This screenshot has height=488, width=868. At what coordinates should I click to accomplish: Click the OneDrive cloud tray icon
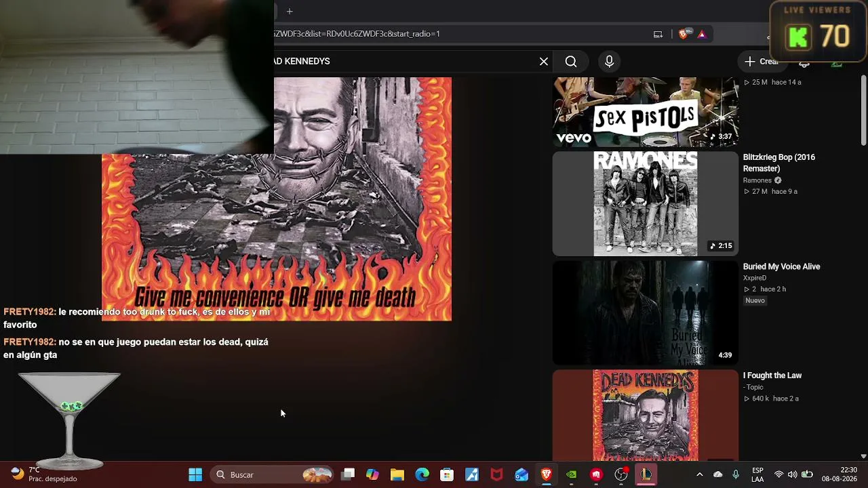718,475
